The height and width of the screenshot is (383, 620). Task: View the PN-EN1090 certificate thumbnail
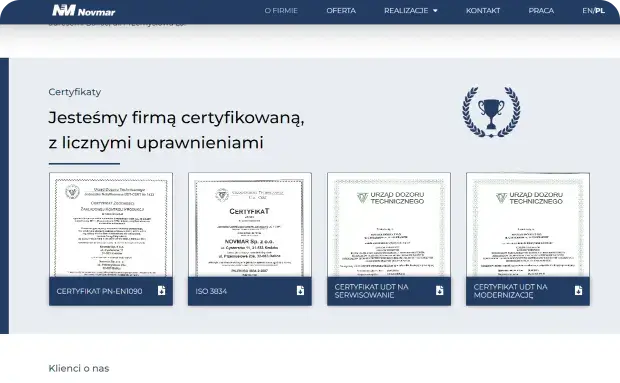111,225
